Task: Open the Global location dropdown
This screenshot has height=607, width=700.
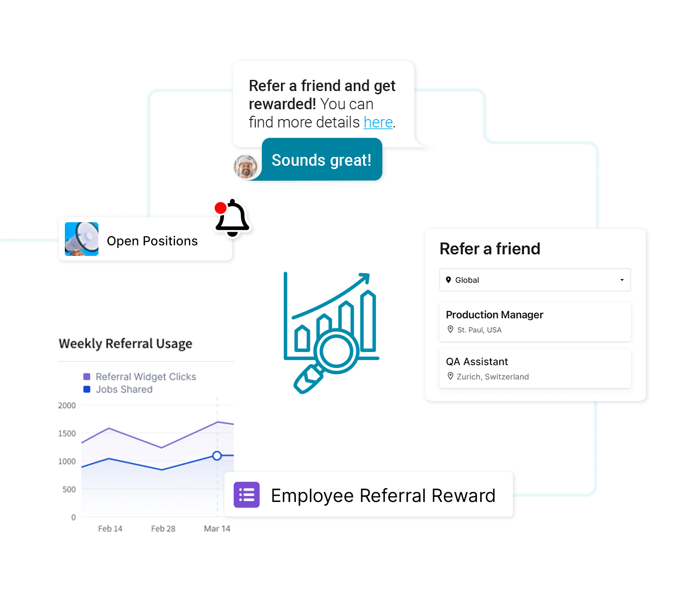Action: 535,280
